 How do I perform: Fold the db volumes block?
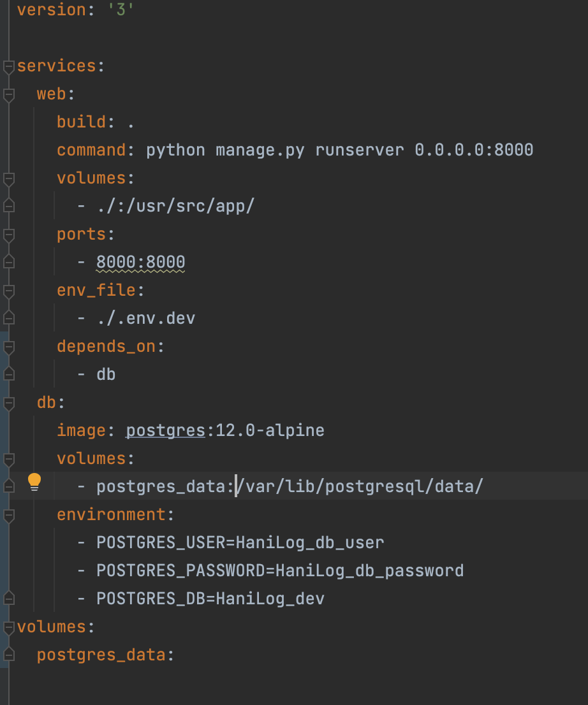(8, 459)
